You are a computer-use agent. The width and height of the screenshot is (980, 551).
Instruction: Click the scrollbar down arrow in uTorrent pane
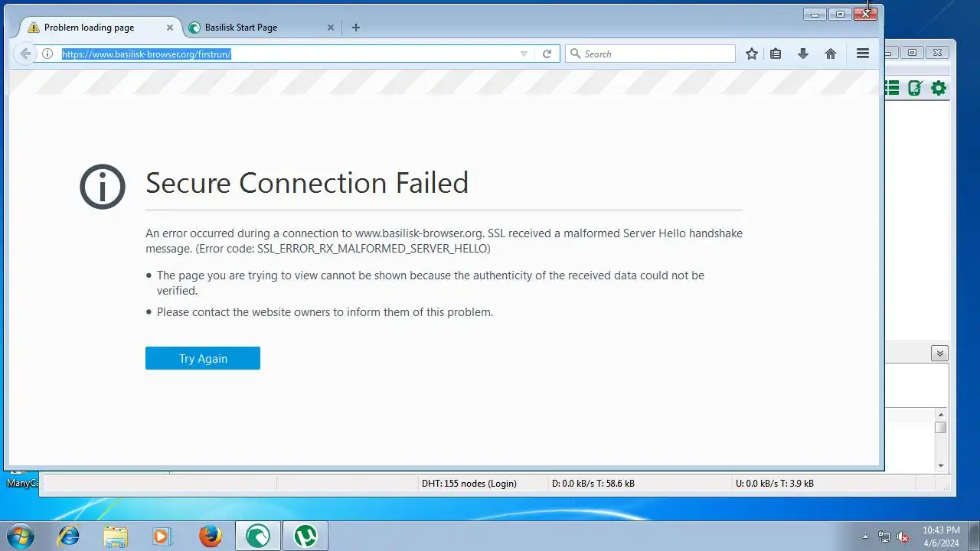(941, 465)
